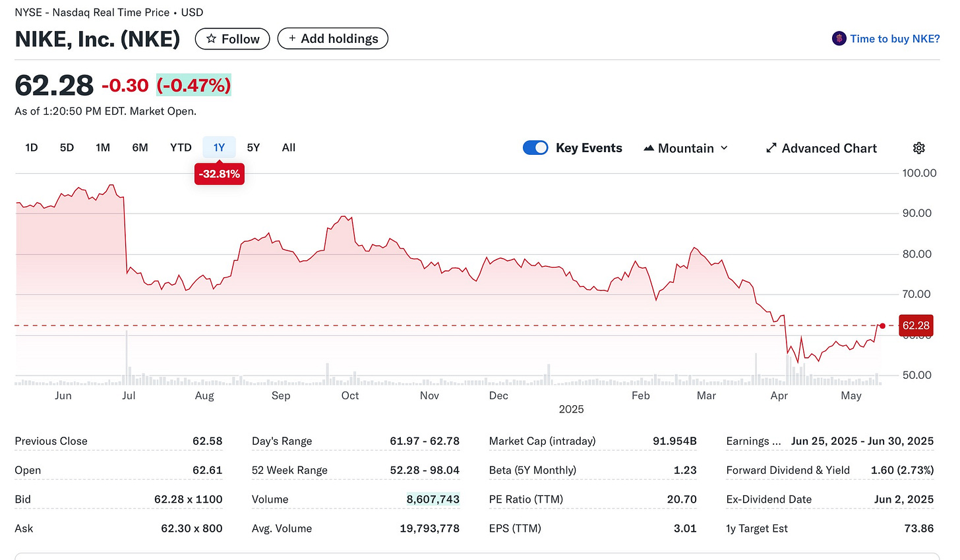Click Beta (5Y Monthly) value 1.23
The height and width of the screenshot is (560, 960).
pos(685,470)
